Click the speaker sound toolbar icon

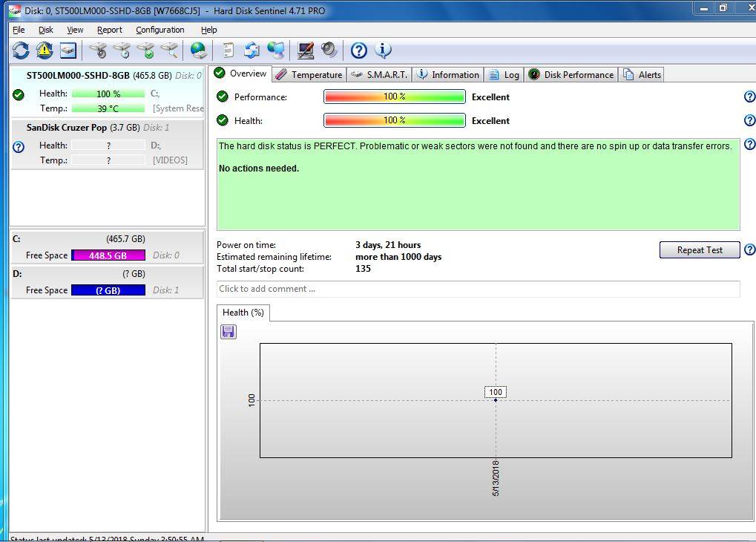[329, 50]
